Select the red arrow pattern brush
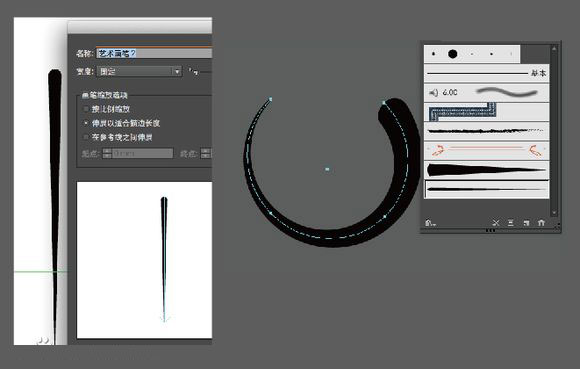This screenshot has width=580, height=369. (486, 150)
